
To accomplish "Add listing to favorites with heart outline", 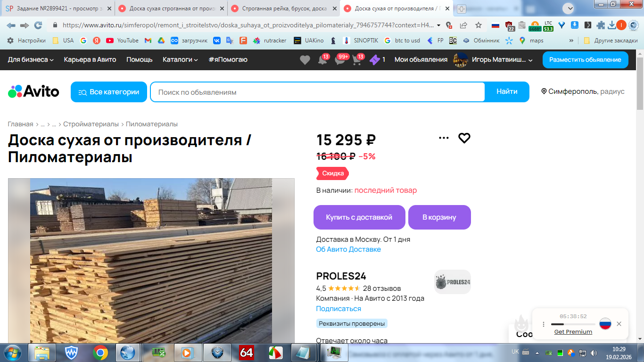I will [464, 138].
